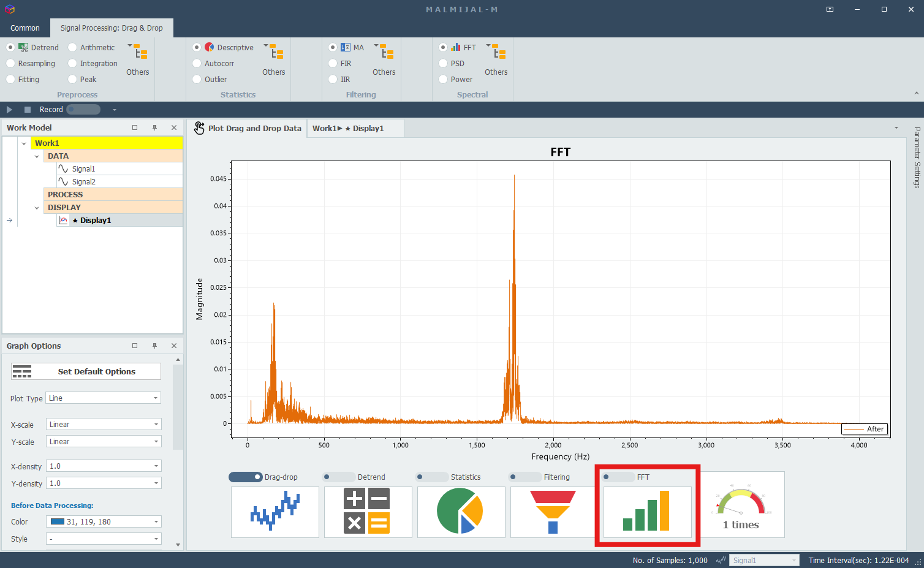This screenshot has height=568, width=924.
Task: Select the Autocorr radio button
Action: click(197, 63)
